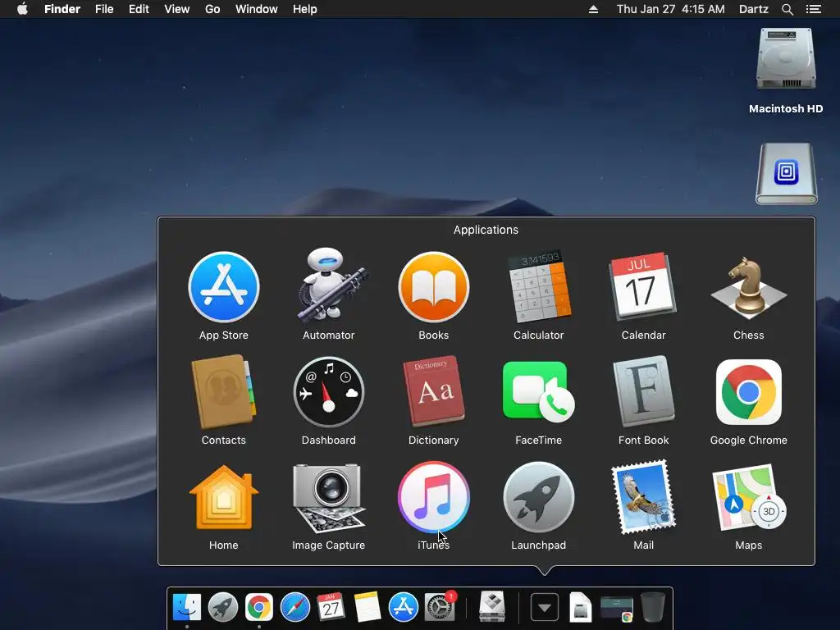Open Spotlight search
The width and height of the screenshot is (840, 630).
pos(787,9)
